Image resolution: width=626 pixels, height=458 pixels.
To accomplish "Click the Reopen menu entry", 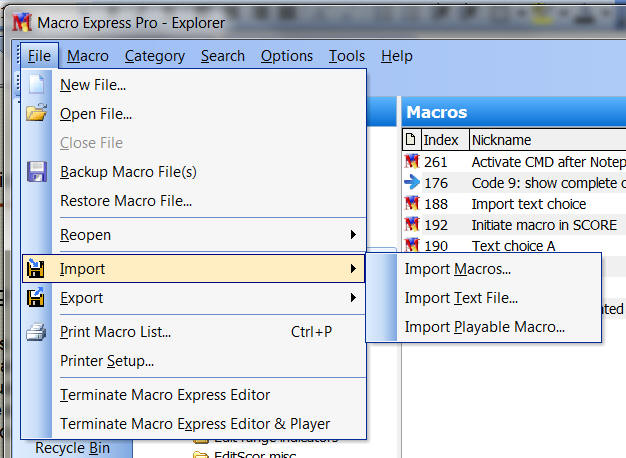I will [x=194, y=235].
